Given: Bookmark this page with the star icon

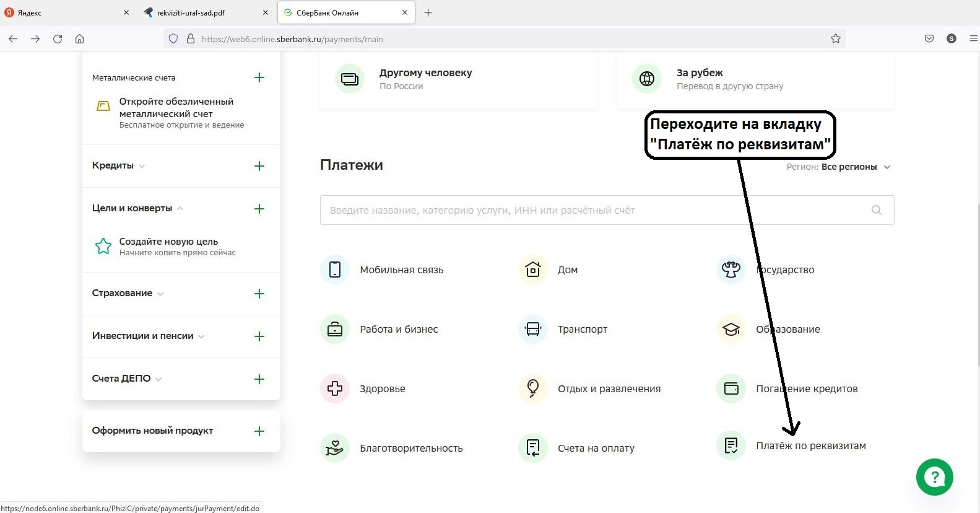Looking at the screenshot, I should pyautogui.click(x=836, y=38).
